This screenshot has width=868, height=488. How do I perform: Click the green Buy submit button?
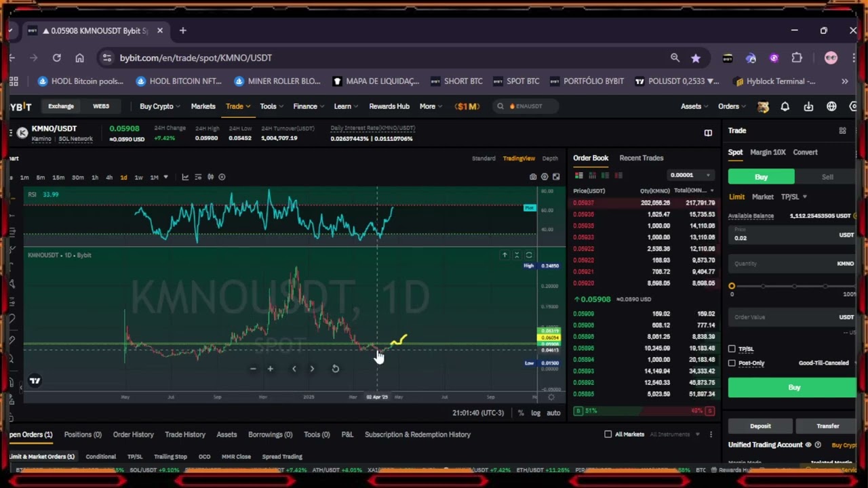point(792,388)
